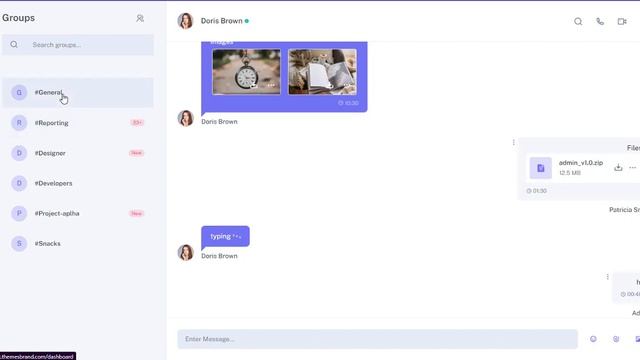640x360 pixels.
Task: Click the file icon for admin_v1.0.zip
Action: point(540,168)
